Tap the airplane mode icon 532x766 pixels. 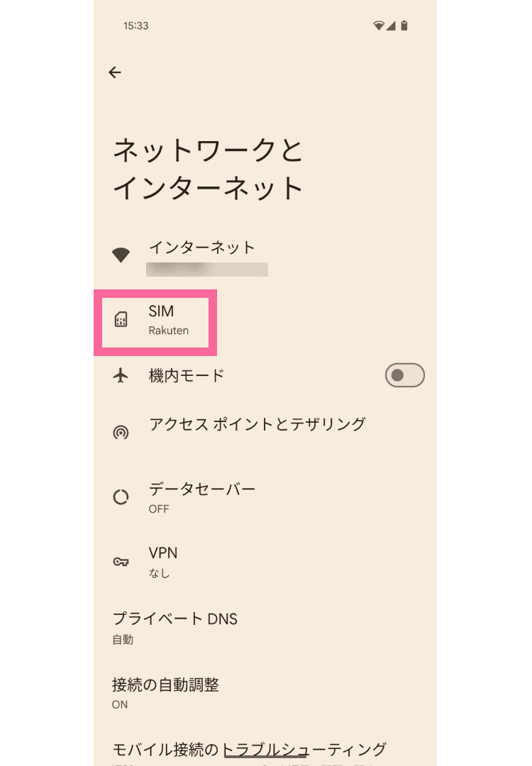coord(121,375)
